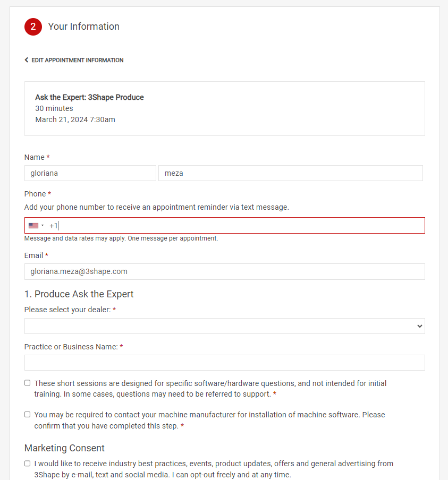Click the Practice or Business Name field
The height and width of the screenshot is (480, 448).
pos(224,363)
